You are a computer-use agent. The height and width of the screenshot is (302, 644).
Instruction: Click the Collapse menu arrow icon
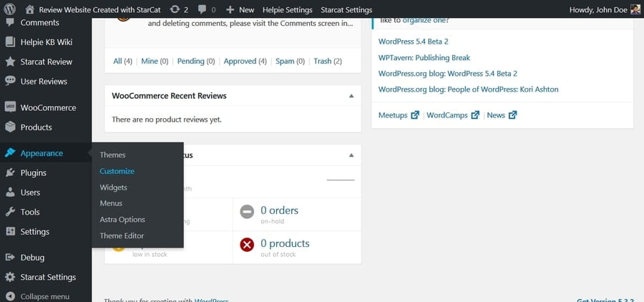click(x=10, y=296)
